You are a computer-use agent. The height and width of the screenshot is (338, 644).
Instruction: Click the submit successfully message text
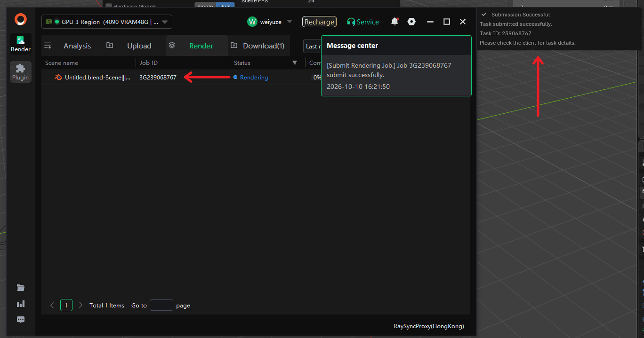pos(389,70)
